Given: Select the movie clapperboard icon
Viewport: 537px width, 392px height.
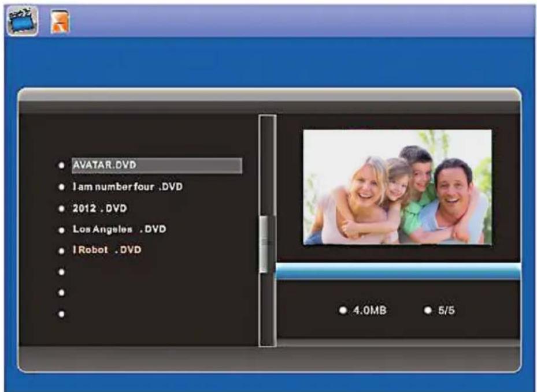Looking at the screenshot, I should (23, 21).
